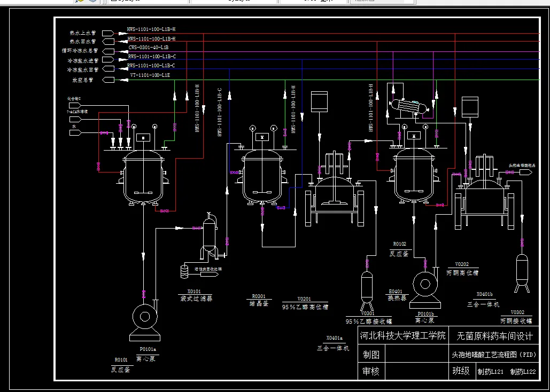Select the coil symbol beside 活性炭回收处理
Viewport: 550px width, 392px height.
click(184, 272)
